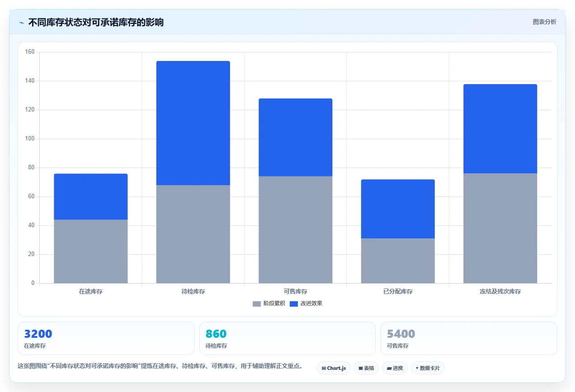Click the blue segment of the 冻结及残次库存 bar
Screen dimensions: 575x392
click(500, 129)
